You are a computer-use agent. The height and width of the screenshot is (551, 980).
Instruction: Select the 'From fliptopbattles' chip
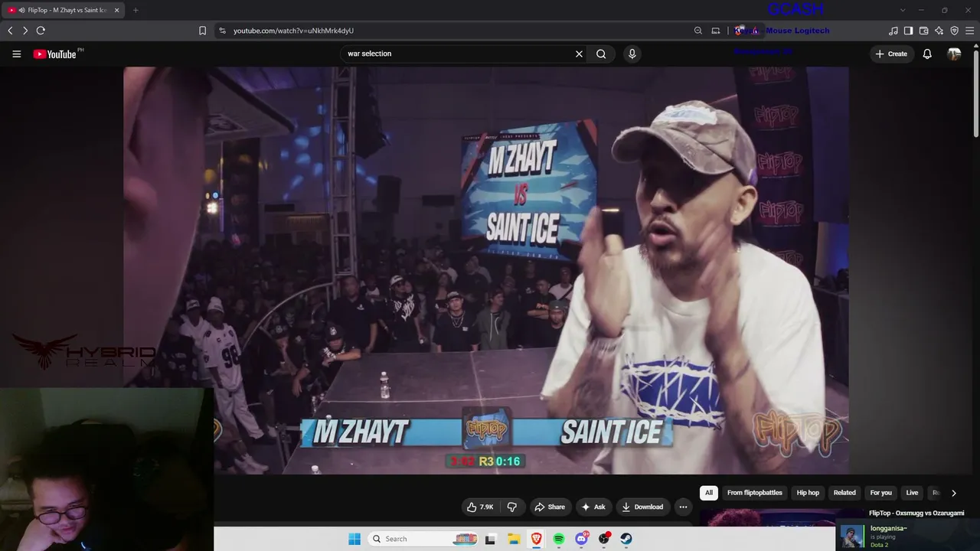tap(755, 493)
